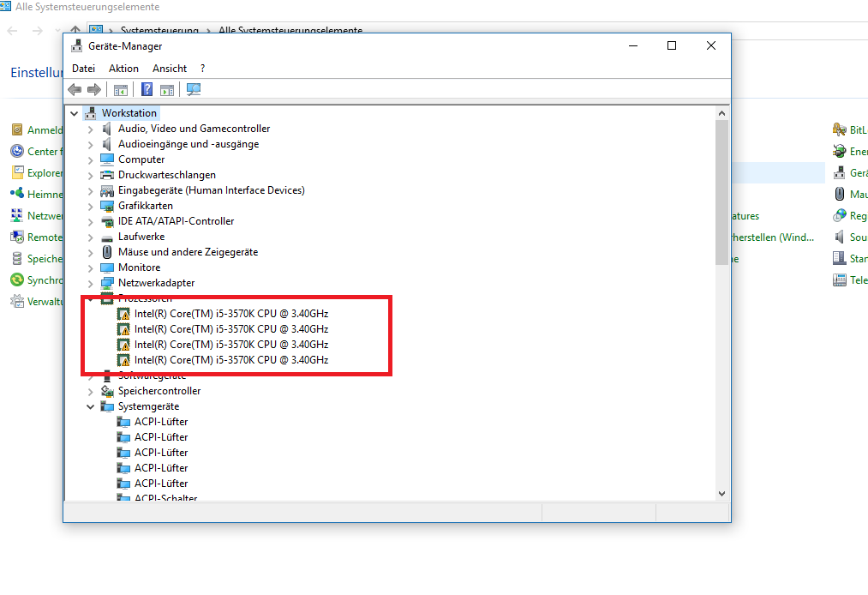Select the Eingabegeräte (Human Interface Devices) label

(212, 190)
